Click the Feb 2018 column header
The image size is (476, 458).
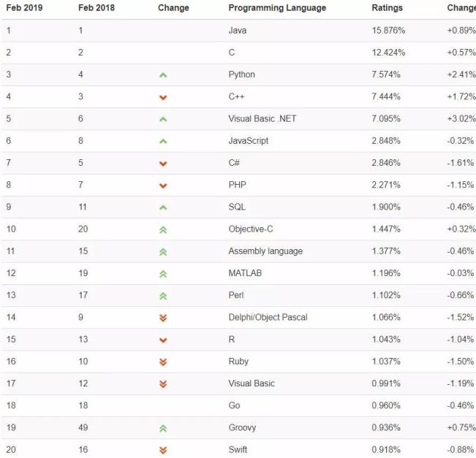(97, 8)
